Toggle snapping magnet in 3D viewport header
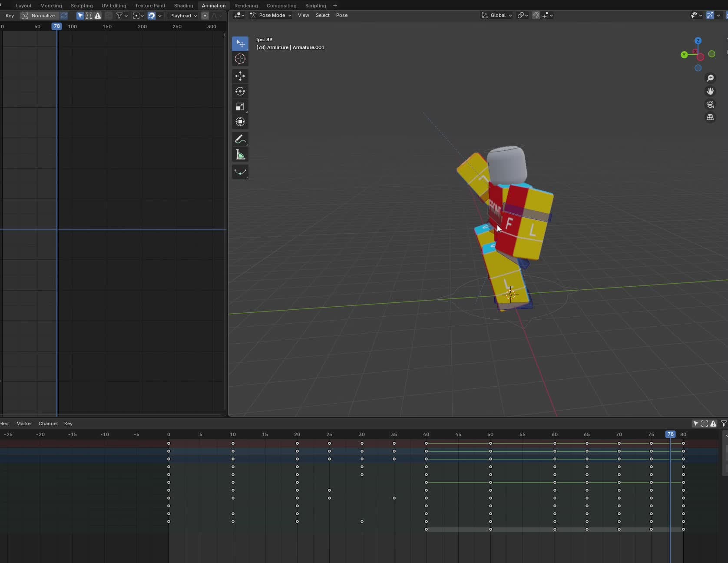 [536, 15]
